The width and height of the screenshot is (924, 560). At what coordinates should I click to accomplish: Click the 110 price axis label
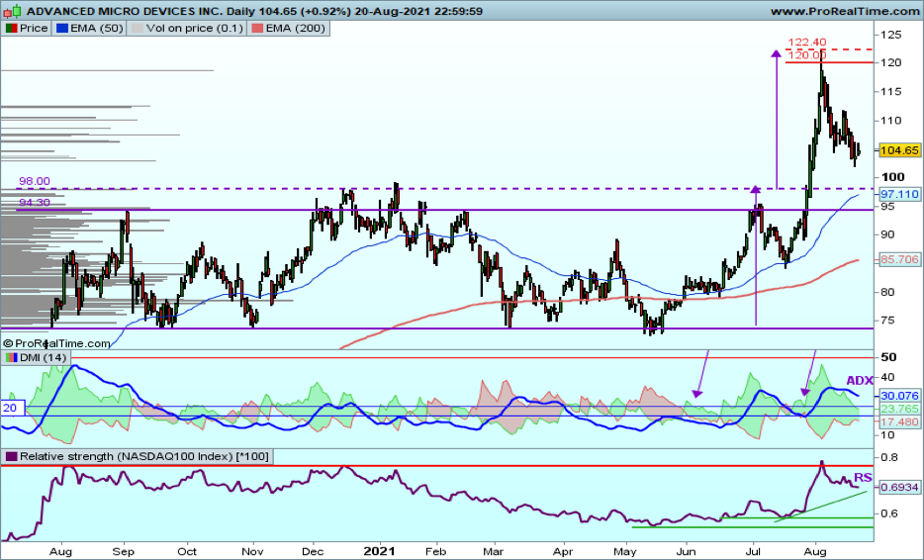pos(891,121)
